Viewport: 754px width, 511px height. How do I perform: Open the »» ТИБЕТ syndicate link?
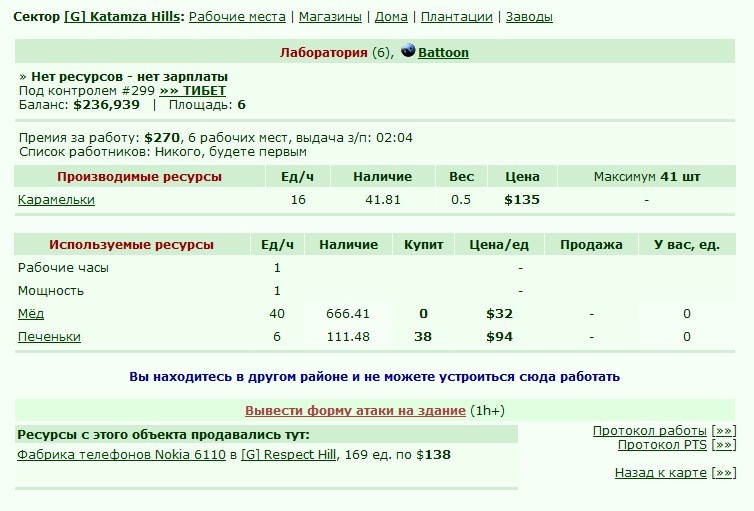pyautogui.click(x=192, y=90)
